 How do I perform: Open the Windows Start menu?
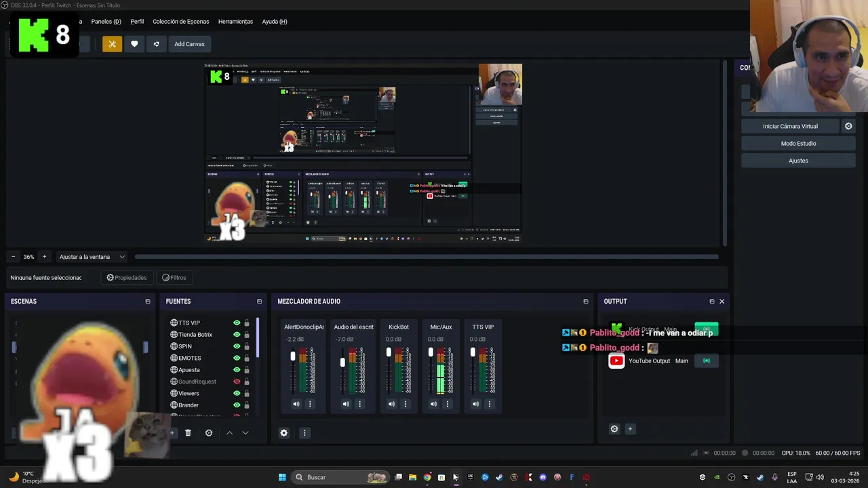click(282, 477)
